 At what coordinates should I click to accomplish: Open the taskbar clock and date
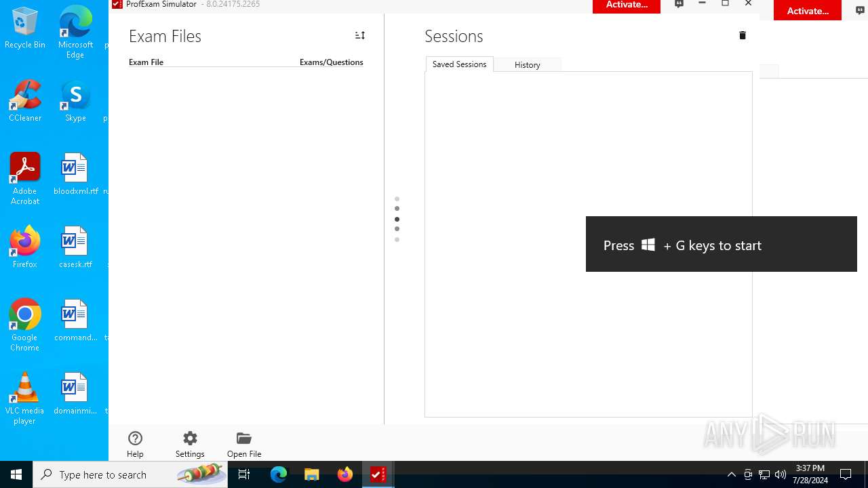click(810, 474)
